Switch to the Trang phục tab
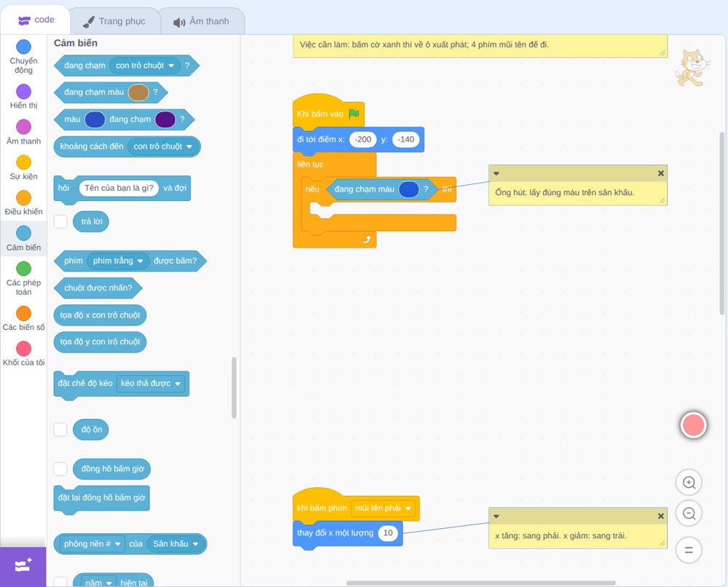 [114, 21]
